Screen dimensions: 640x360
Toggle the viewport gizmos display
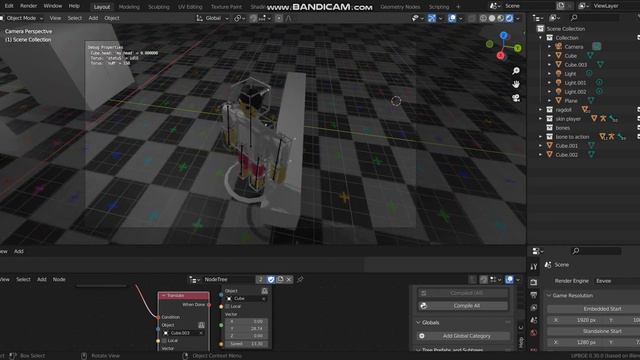[x=432, y=18]
